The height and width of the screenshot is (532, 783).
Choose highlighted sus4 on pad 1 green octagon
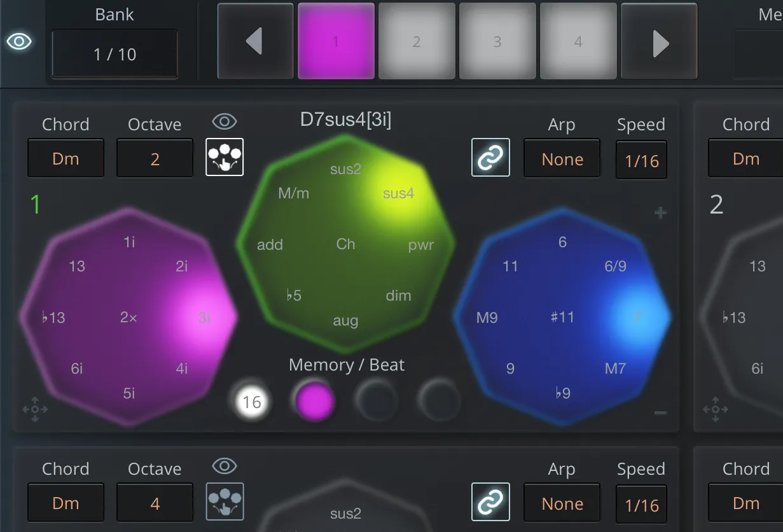[399, 193]
